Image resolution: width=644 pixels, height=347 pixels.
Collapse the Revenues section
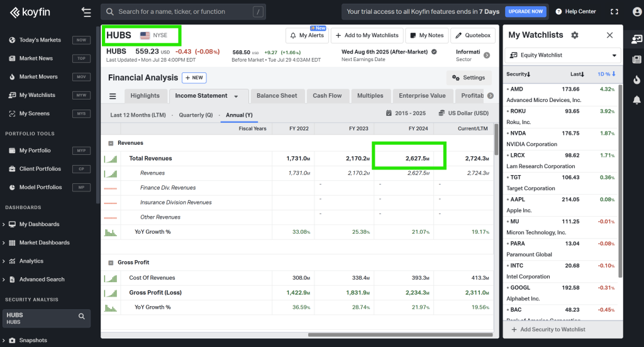tap(111, 143)
